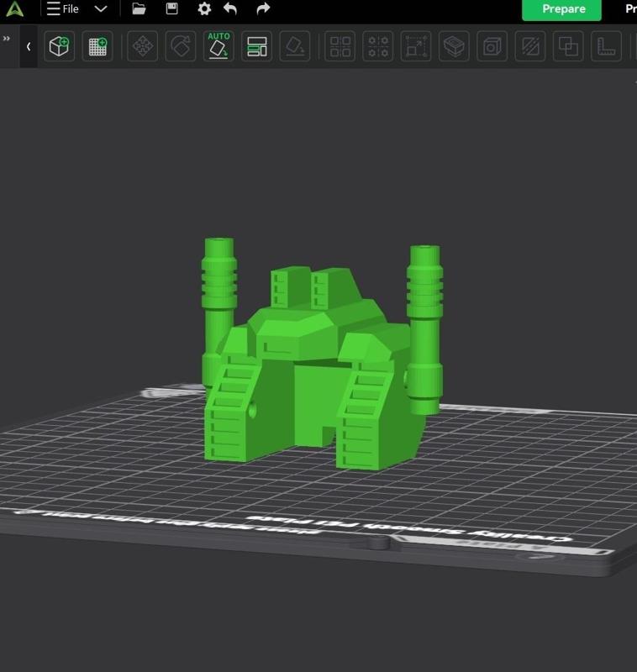The image size is (637, 672).
Task: Collapse toolbar with the left chevron
Action: click(x=29, y=46)
